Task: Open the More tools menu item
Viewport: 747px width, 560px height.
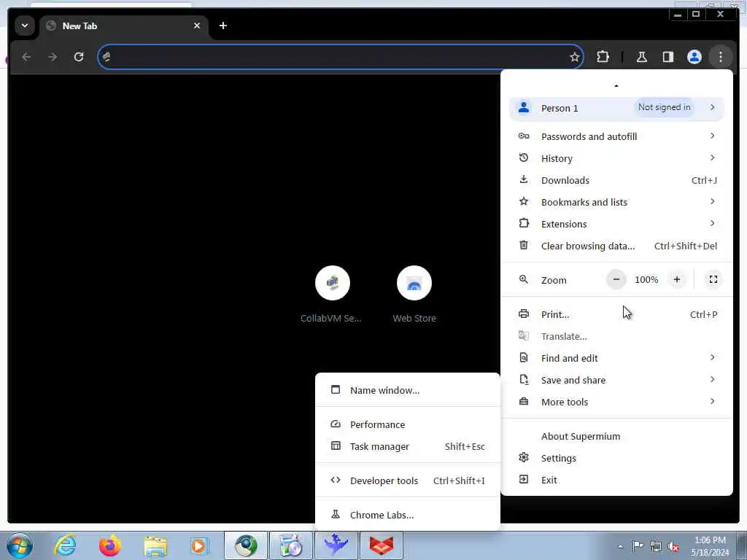Action: click(616, 402)
